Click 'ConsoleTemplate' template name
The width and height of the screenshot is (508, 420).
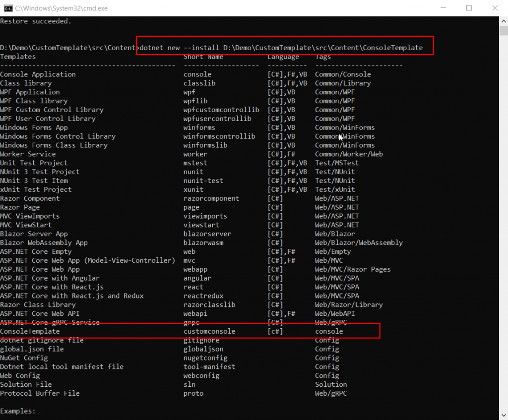(x=30, y=331)
